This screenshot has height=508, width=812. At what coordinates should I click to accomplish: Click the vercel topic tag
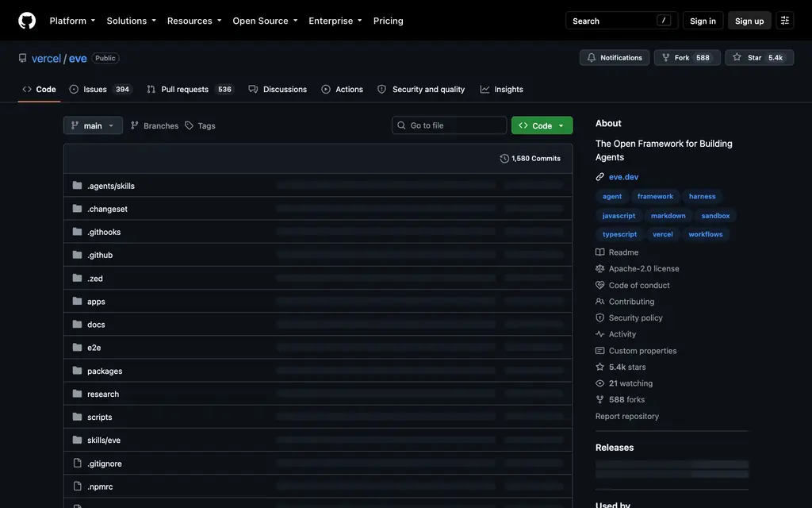pos(663,234)
